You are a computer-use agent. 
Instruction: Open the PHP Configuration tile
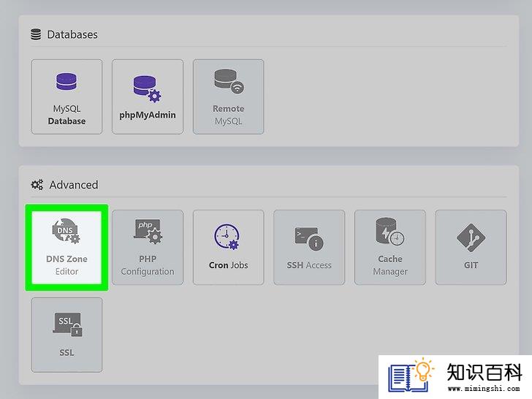[148, 247]
